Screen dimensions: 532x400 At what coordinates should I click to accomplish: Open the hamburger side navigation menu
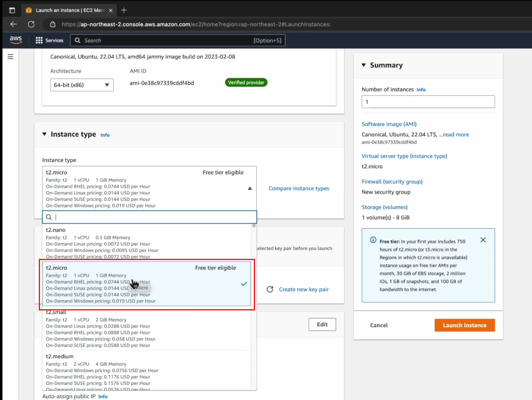10,57
